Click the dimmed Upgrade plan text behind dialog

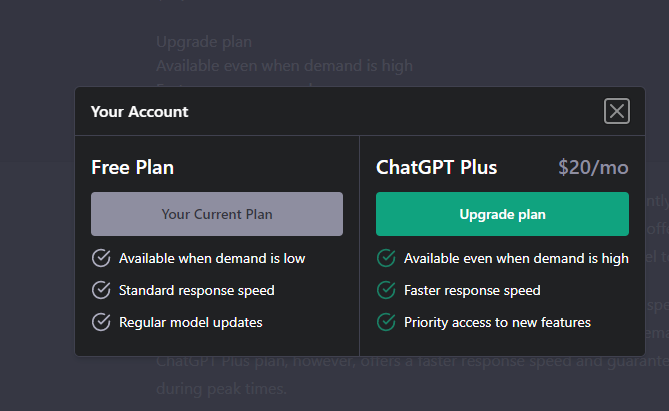(x=204, y=42)
